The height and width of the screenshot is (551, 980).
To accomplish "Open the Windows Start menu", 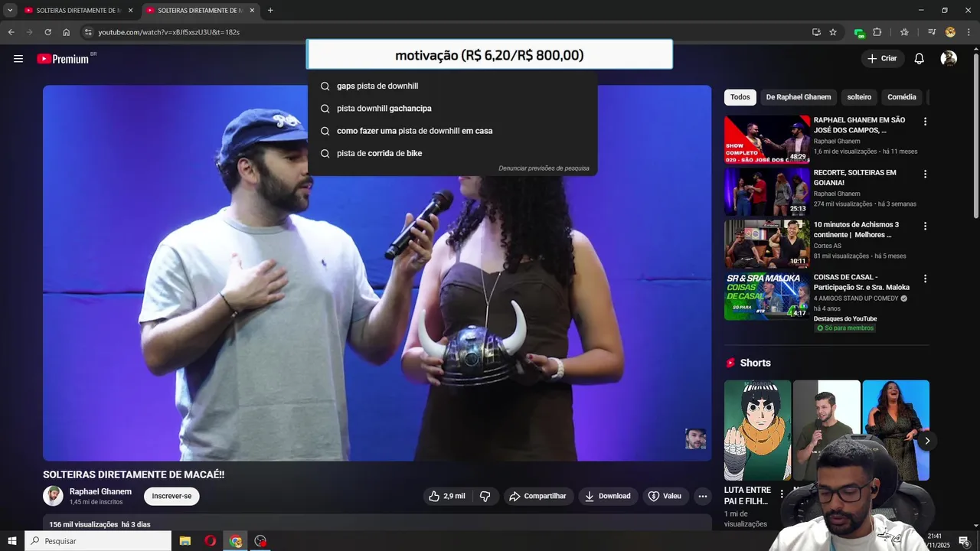I will point(12,541).
